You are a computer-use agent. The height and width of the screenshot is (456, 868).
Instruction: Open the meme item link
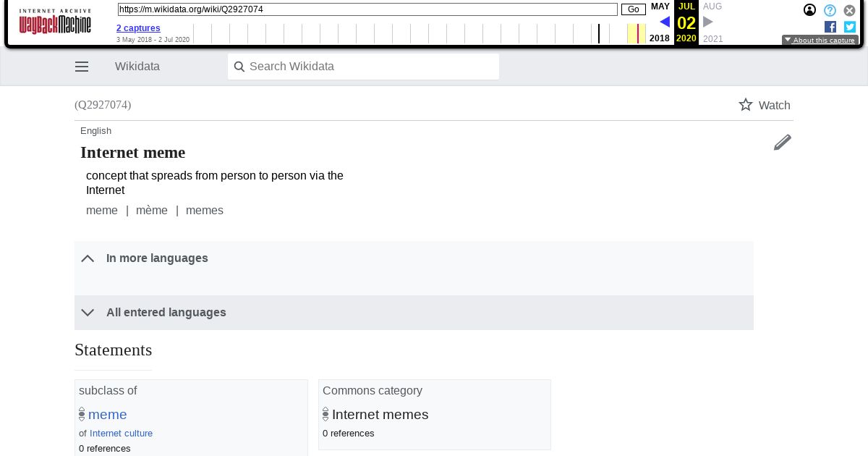click(x=108, y=415)
